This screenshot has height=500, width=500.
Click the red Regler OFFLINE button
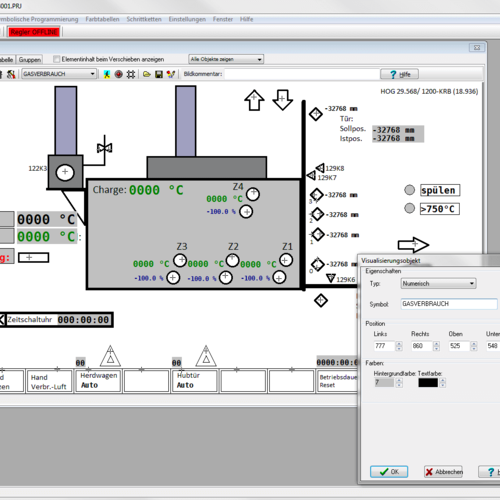(x=34, y=32)
